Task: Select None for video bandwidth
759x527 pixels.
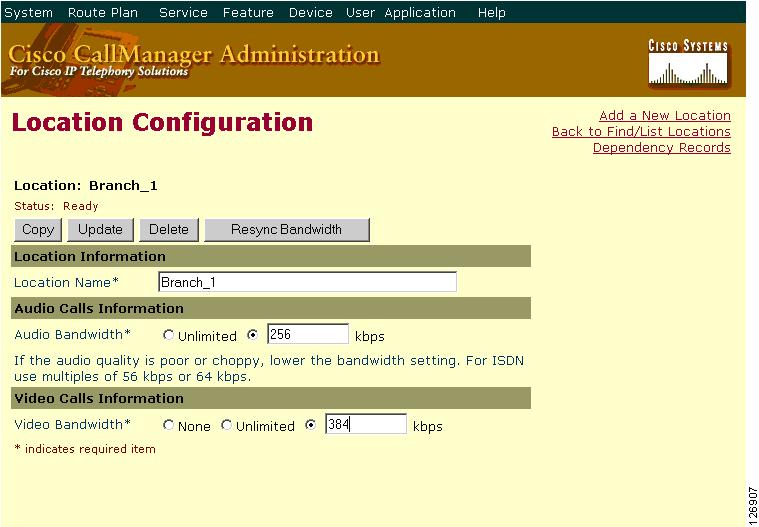Action: click(168, 425)
